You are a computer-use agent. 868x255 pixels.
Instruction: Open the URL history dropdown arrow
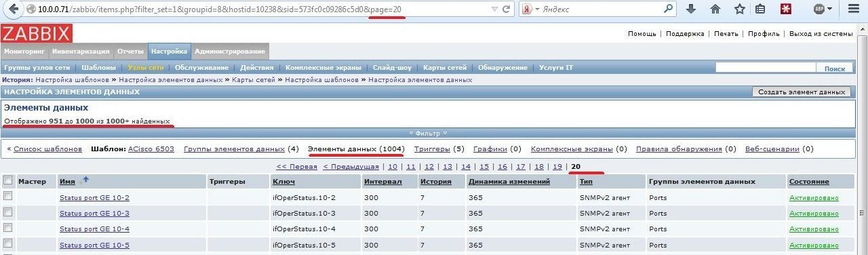coord(494,9)
